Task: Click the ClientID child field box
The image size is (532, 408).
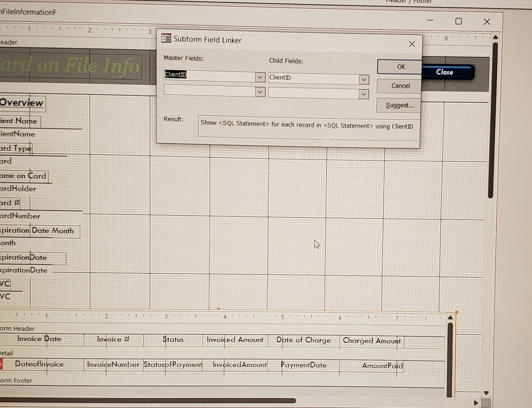Action: [314, 78]
